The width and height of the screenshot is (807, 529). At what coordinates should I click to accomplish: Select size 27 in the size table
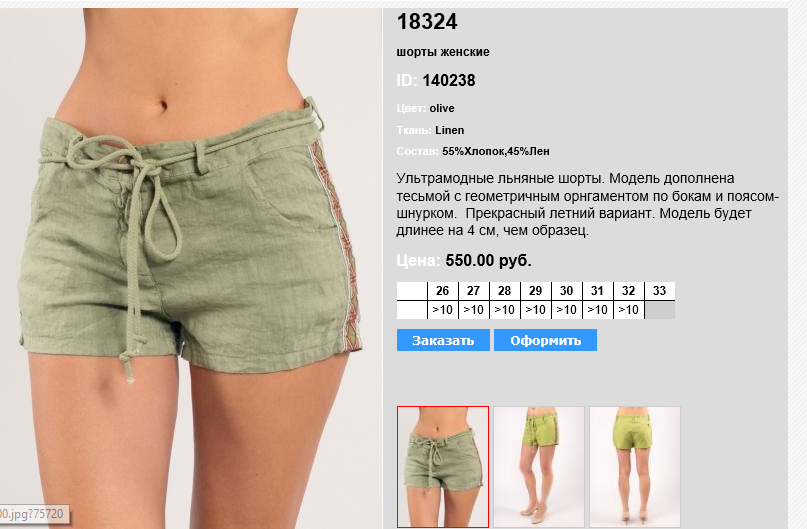[473, 291]
